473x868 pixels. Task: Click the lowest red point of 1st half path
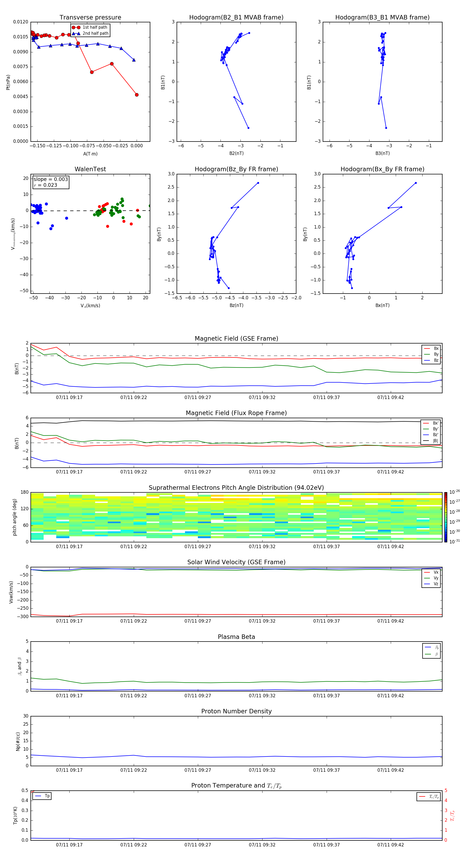pyautogui.click(x=137, y=95)
